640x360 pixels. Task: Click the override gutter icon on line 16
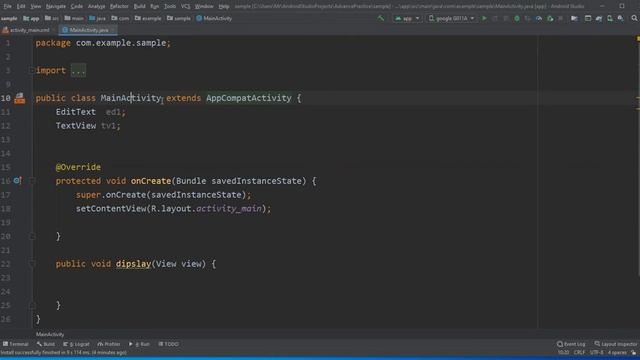[17, 180]
